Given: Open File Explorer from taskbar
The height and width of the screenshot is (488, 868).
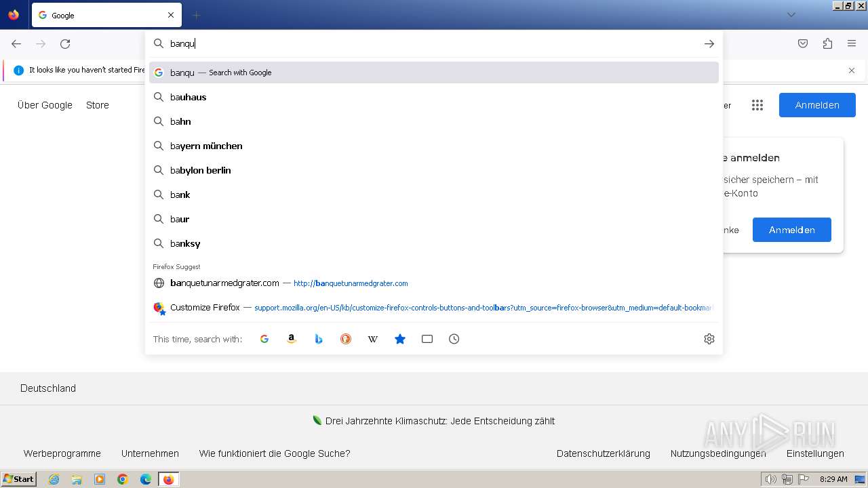Looking at the screenshot, I should tap(77, 479).
